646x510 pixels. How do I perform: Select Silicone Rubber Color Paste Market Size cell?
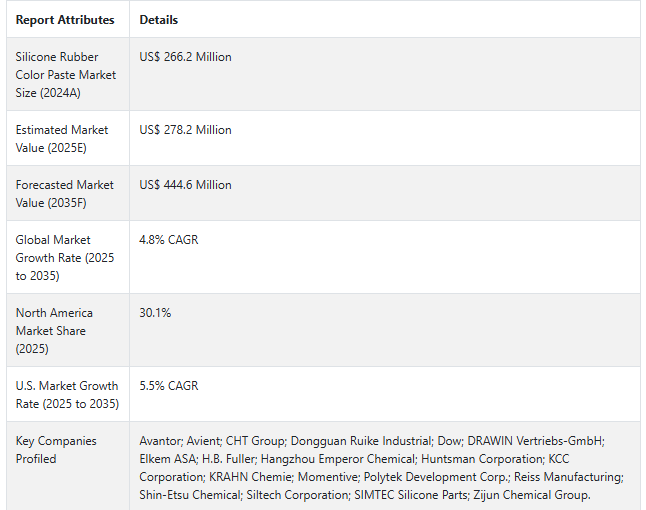tap(66, 75)
